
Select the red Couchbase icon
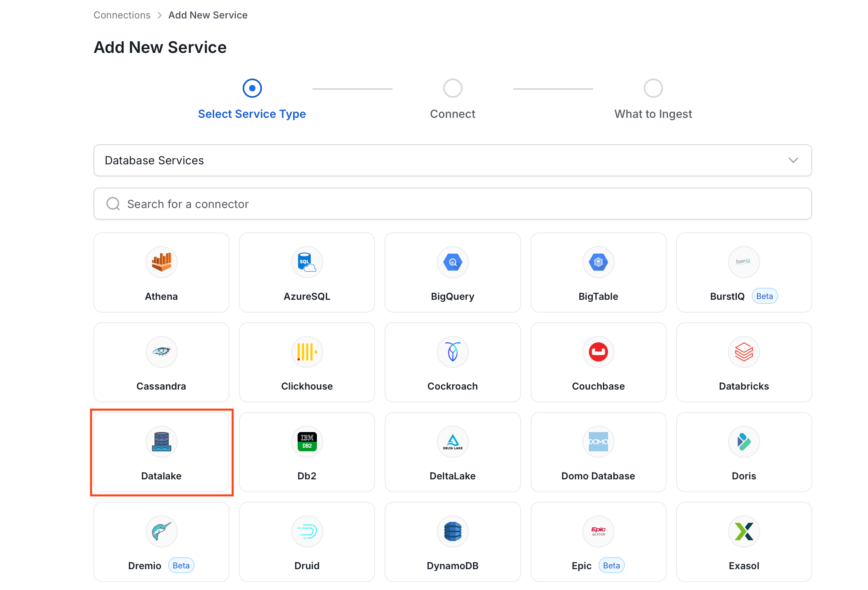(598, 352)
